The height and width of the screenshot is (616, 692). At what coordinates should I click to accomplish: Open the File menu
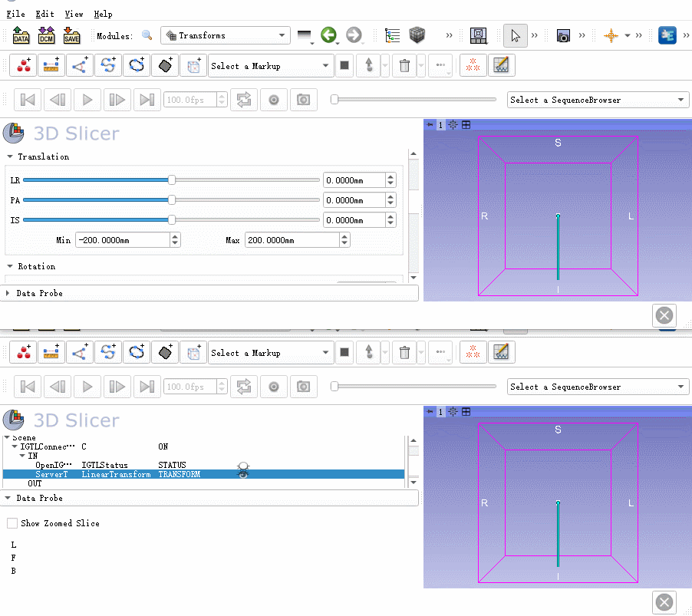coord(15,13)
